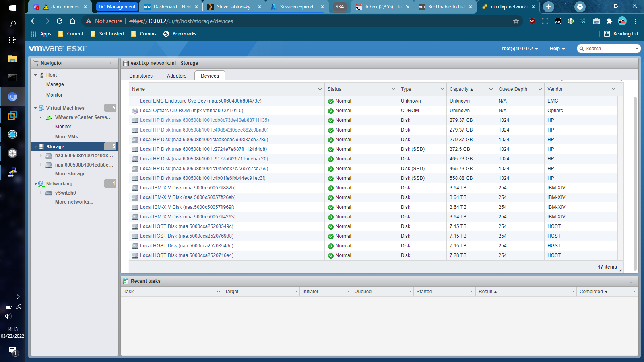The image size is (644, 362).
Task: Switch to the Adapters tab
Action: click(x=176, y=76)
